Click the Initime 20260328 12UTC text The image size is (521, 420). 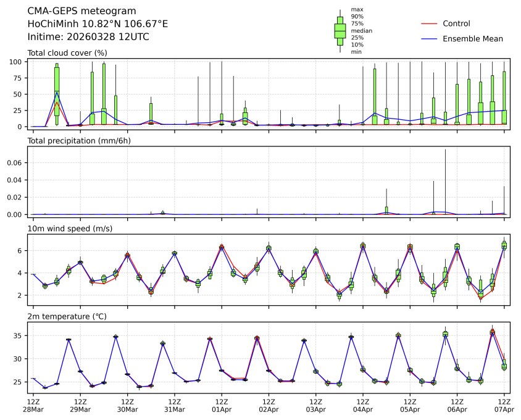click(x=88, y=36)
